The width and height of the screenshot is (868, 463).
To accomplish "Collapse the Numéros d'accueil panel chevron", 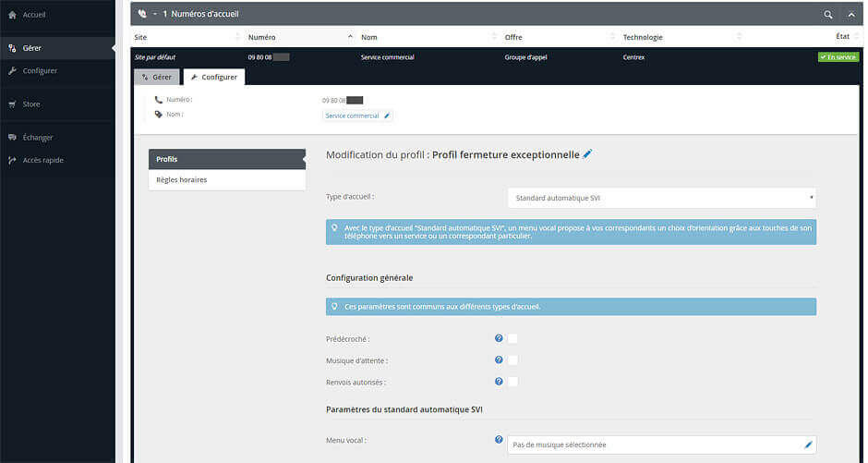I will [x=850, y=15].
